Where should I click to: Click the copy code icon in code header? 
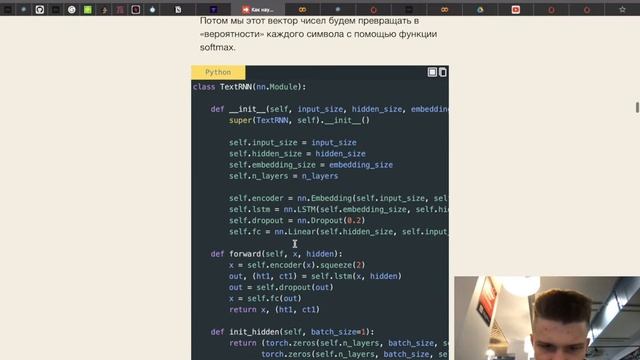(x=442, y=72)
